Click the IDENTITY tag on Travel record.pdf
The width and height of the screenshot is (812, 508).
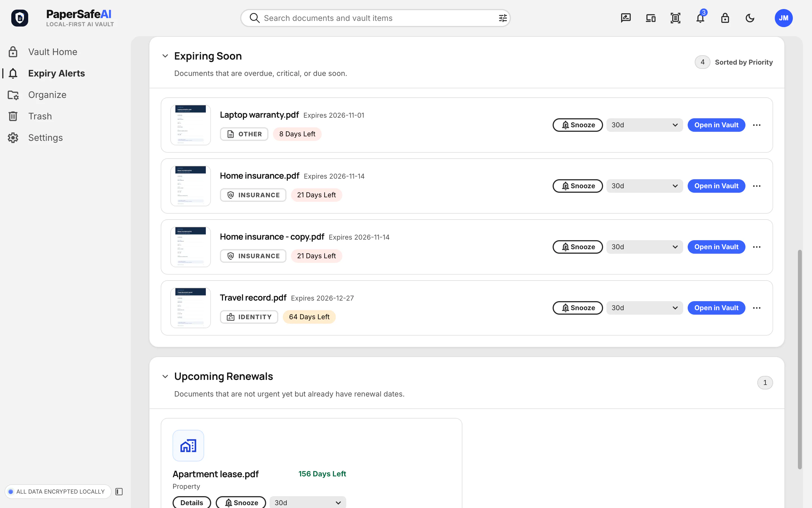tap(249, 317)
